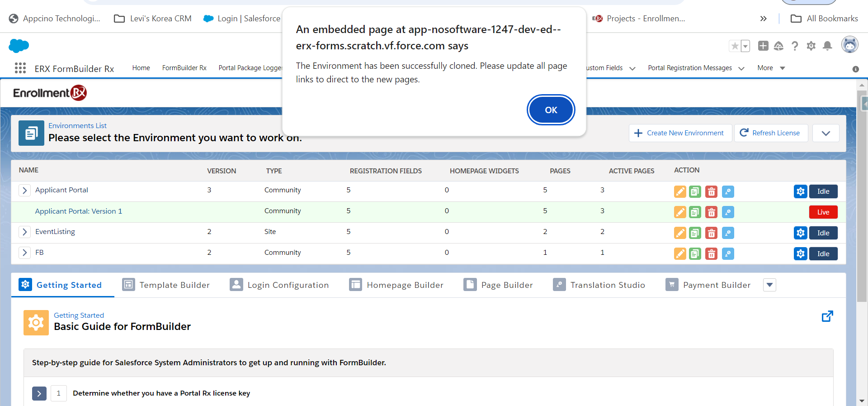Screen dimensions: 868x406
Task: Click the Salesforce setup gear icon
Action: point(811,46)
